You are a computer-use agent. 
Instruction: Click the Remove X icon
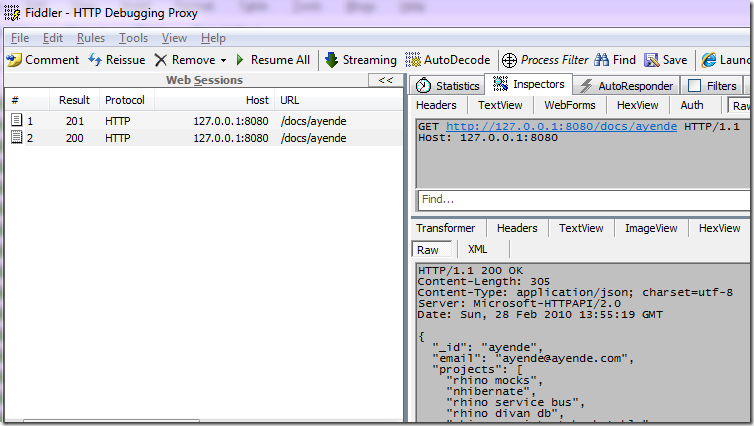point(161,60)
